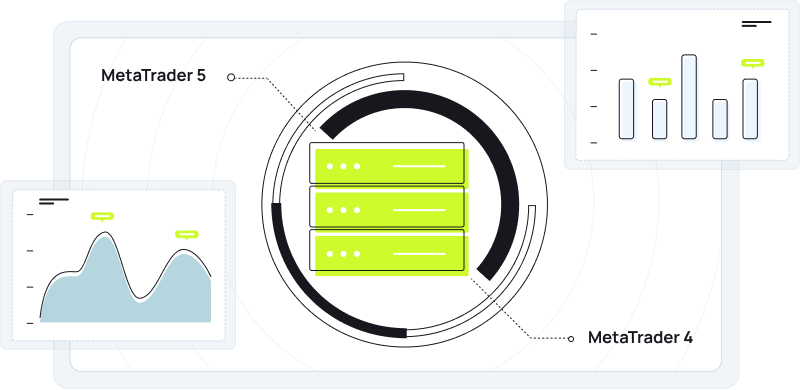Screen dimensions: 800x390
Task: Open the bar chart card
Action: coord(682,85)
